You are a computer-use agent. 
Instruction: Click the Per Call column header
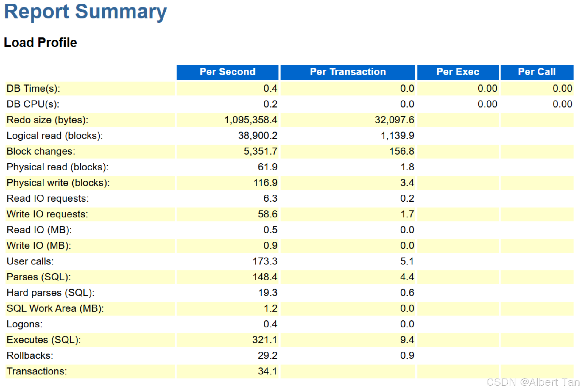(537, 72)
